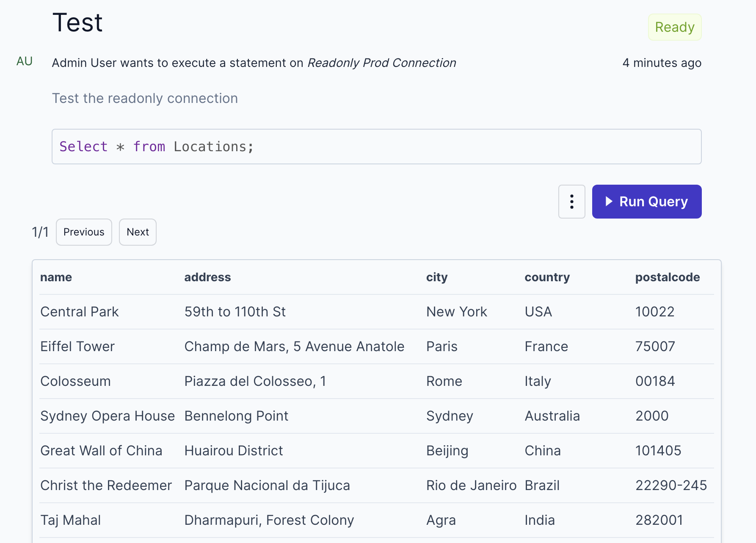Select the 'Taj Mahal' name cell

[x=71, y=520]
